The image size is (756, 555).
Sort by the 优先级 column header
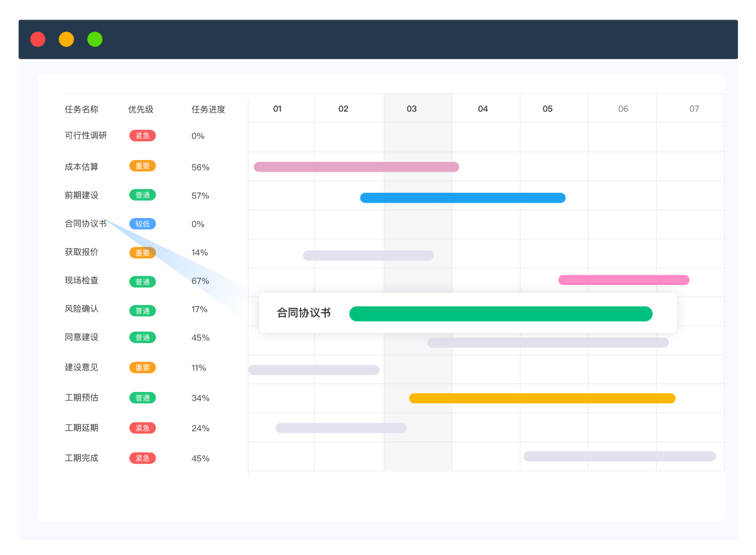140,109
